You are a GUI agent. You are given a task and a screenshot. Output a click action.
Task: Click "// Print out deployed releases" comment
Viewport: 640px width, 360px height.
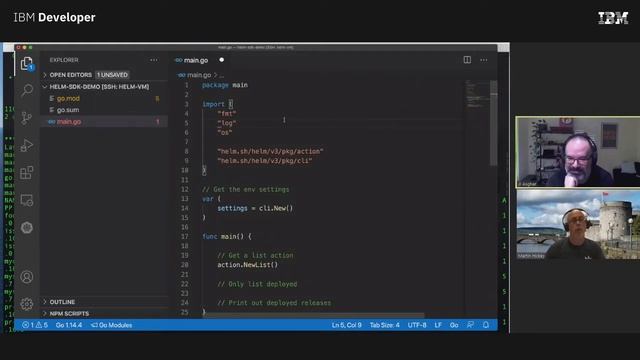tap(274, 303)
